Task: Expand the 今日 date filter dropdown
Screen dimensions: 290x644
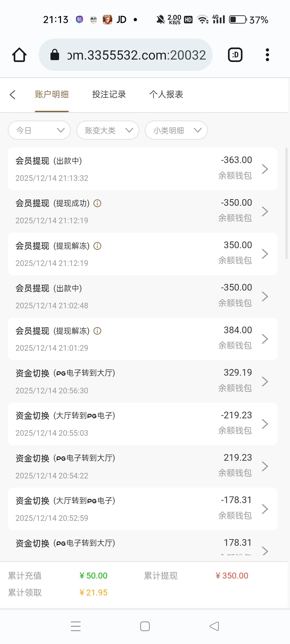Action: tap(39, 130)
